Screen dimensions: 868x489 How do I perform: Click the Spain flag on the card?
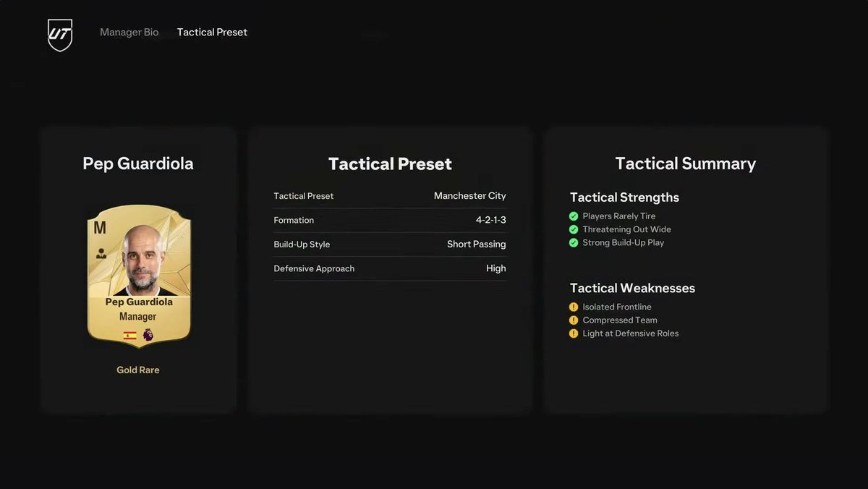[x=130, y=336]
